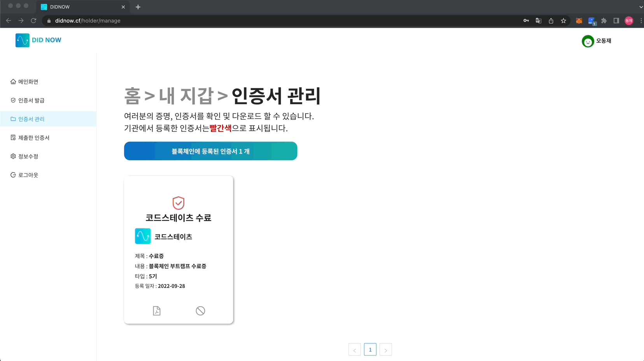Click blockchain registered certificates banner button
644x361 pixels.
[x=211, y=151]
